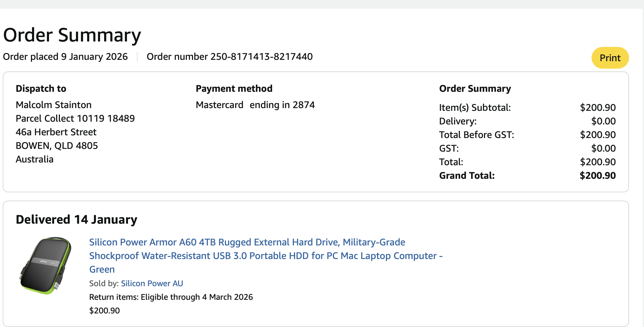
Task: Click the item price below return info
Action: (x=104, y=311)
